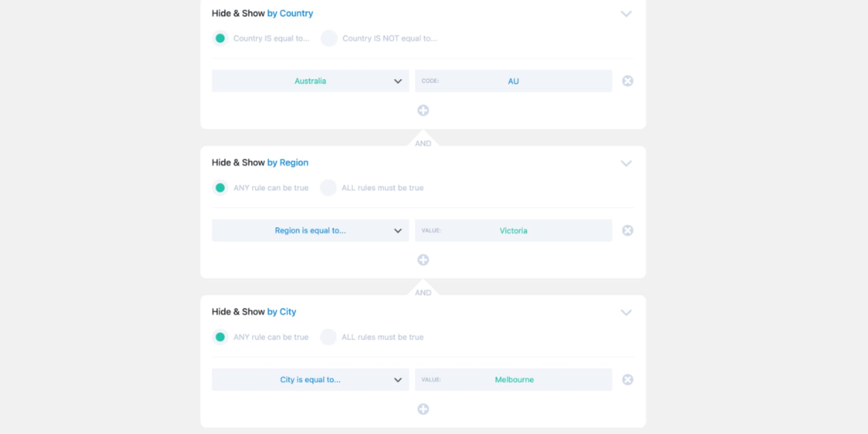Open the 'City is equal to' dropdown
Image resolution: width=868 pixels, height=434 pixels.
310,380
